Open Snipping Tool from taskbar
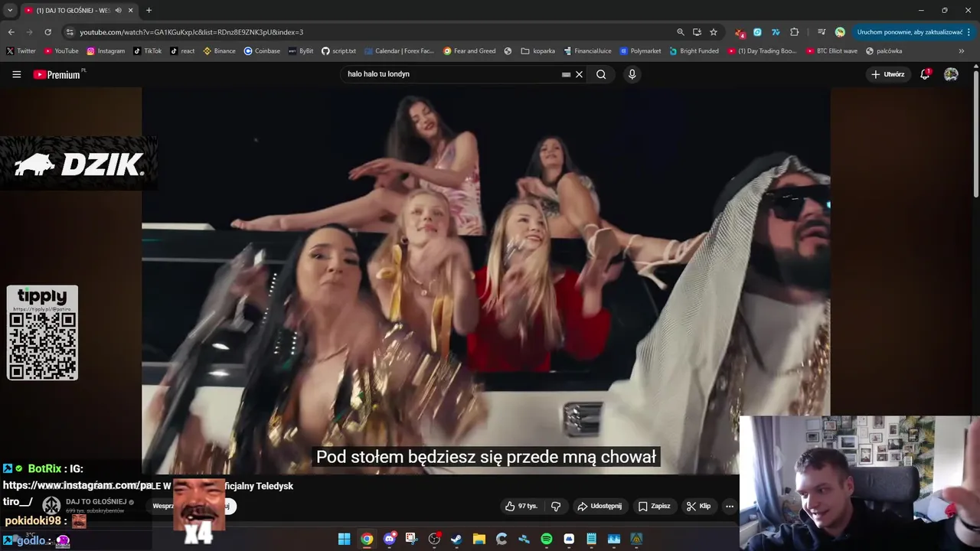 tap(412, 539)
